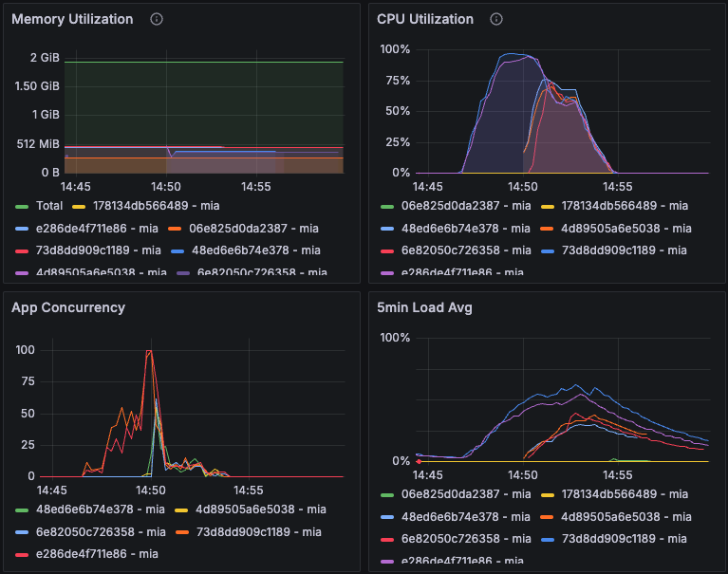Screen dimensions: 728x574
Task: Click the Memory Utilization info icon
Action: (x=157, y=19)
